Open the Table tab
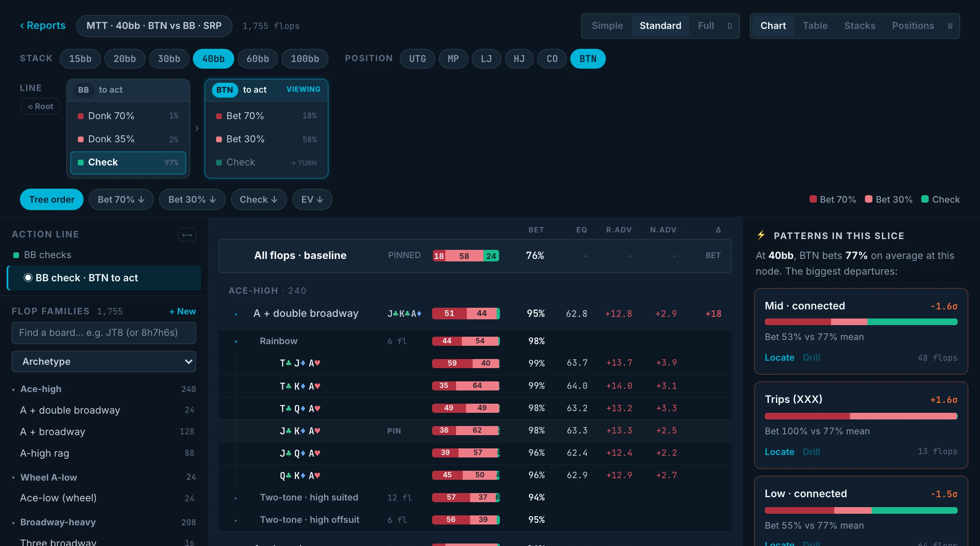Viewport: 980px width, 546px height. (x=815, y=26)
